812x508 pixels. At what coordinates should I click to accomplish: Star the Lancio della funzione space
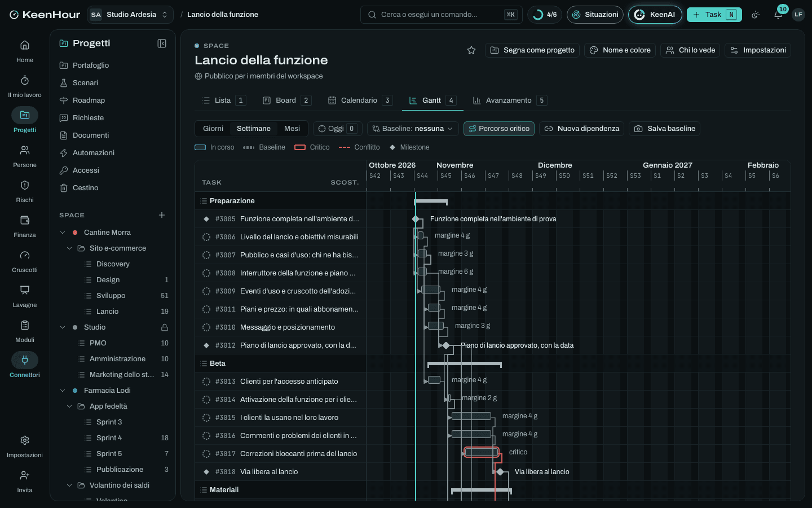[471, 50]
